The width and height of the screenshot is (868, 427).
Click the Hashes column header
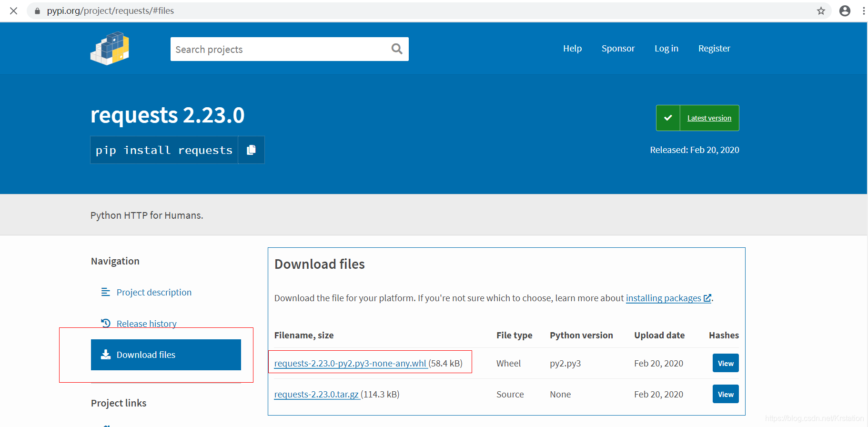(724, 335)
